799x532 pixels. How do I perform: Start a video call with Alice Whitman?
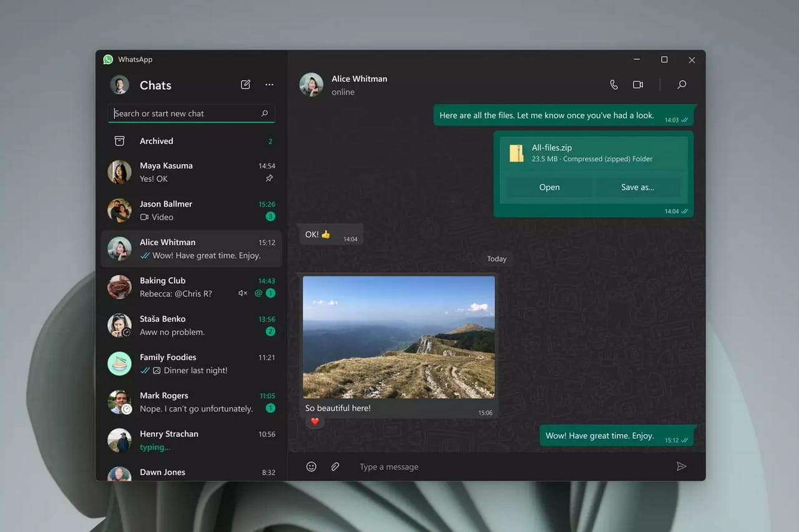tap(637, 84)
